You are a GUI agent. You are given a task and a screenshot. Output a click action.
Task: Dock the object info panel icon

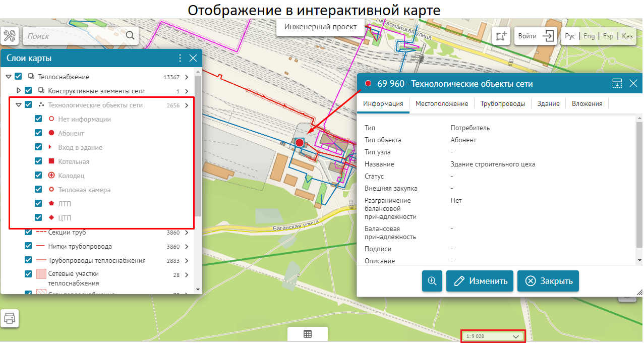617,84
